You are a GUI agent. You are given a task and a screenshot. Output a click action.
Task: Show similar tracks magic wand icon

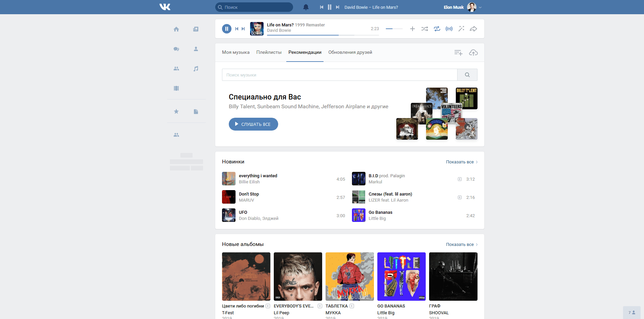[461, 29]
